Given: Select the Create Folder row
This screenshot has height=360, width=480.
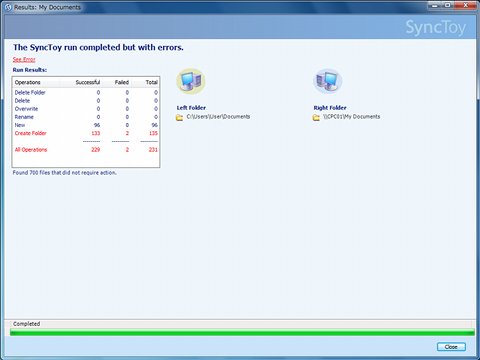Looking at the screenshot, I should tap(86, 133).
